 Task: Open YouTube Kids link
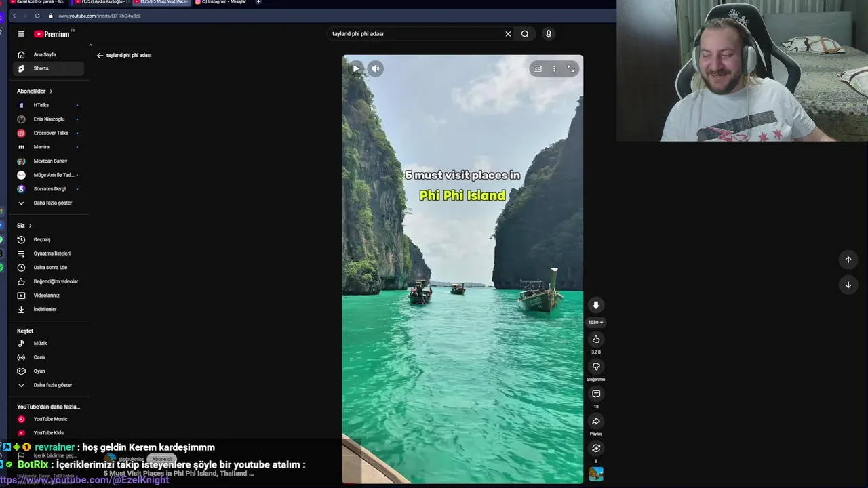tap(49, 433)
